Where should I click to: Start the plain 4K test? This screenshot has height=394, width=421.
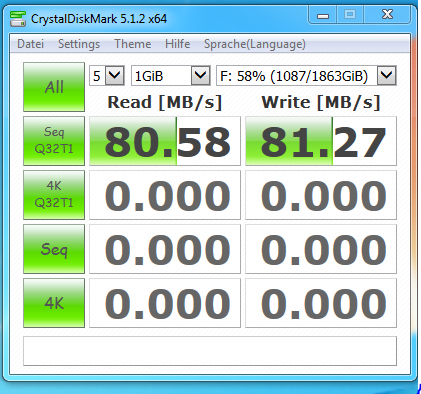pos(54,303)
